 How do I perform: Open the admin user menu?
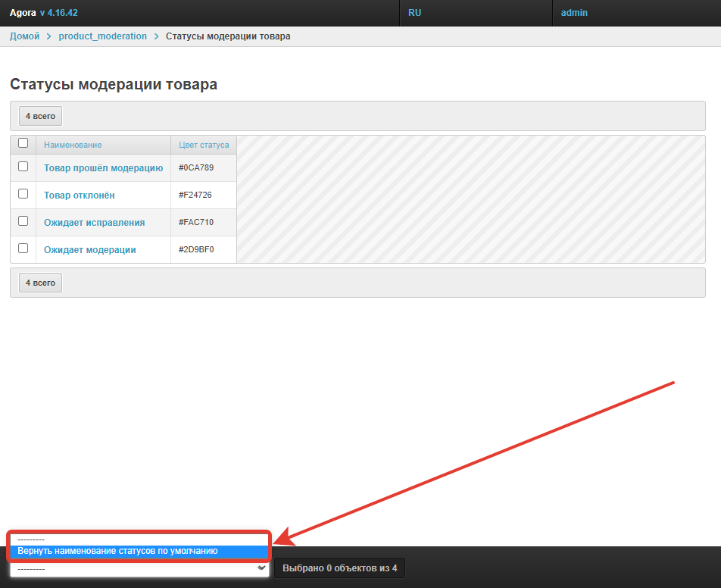click(574, 13)
